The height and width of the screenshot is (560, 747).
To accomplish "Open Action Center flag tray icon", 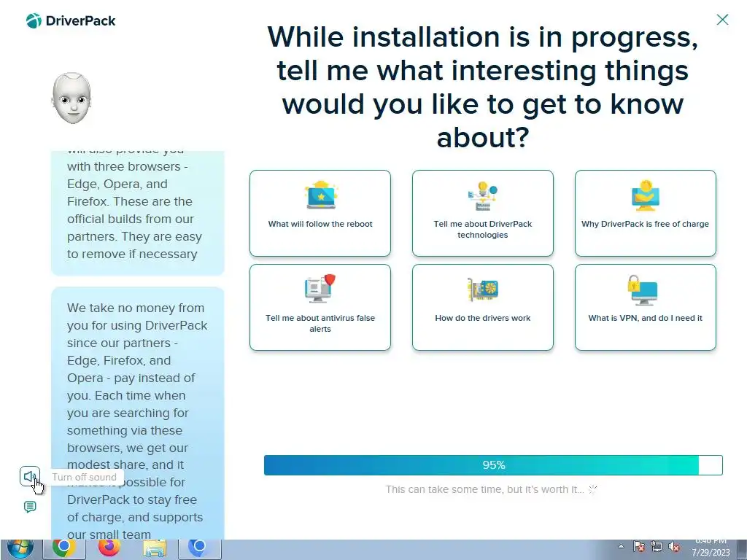I will click(639, 547).
